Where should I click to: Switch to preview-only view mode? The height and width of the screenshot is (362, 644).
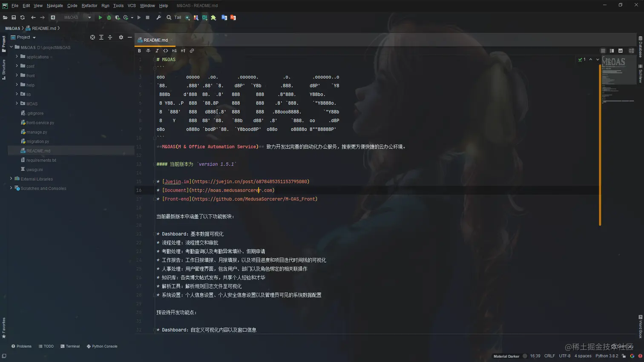coord(621,51)
